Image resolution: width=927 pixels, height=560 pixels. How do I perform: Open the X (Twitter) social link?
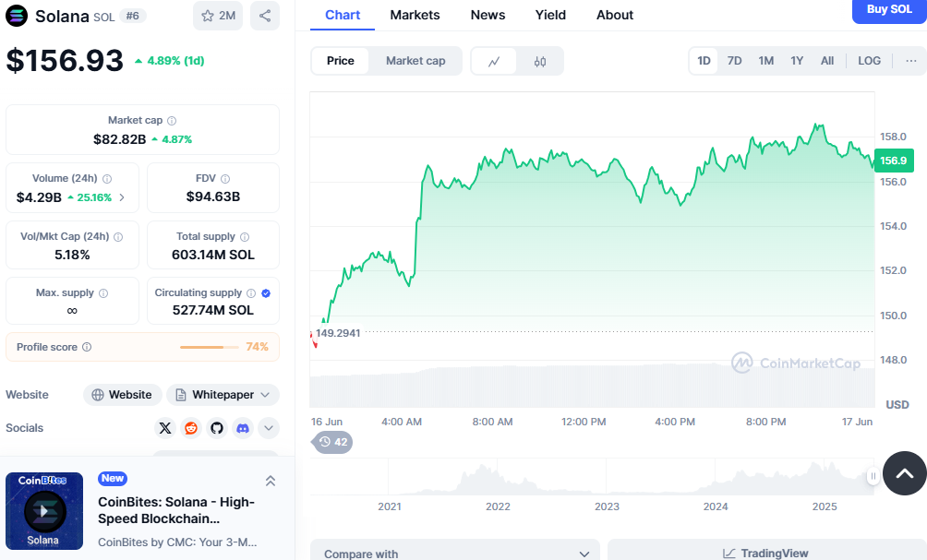pyautogui.click(x=165, y=428)
